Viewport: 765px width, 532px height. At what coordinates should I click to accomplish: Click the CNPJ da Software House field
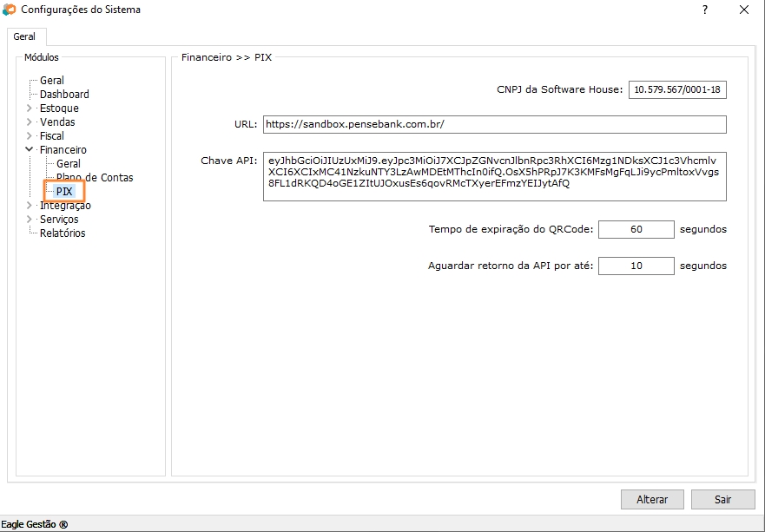tap(677, 89)
